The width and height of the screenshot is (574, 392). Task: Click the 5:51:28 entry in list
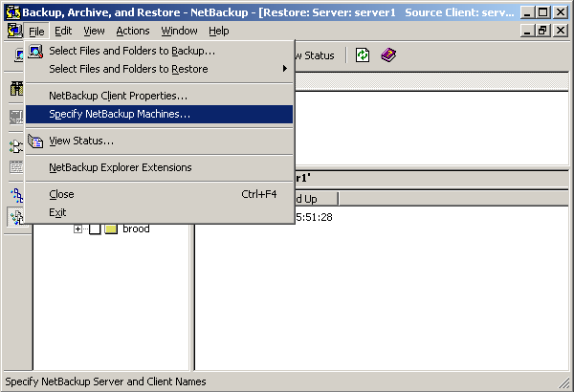click(x=314, y=217)
